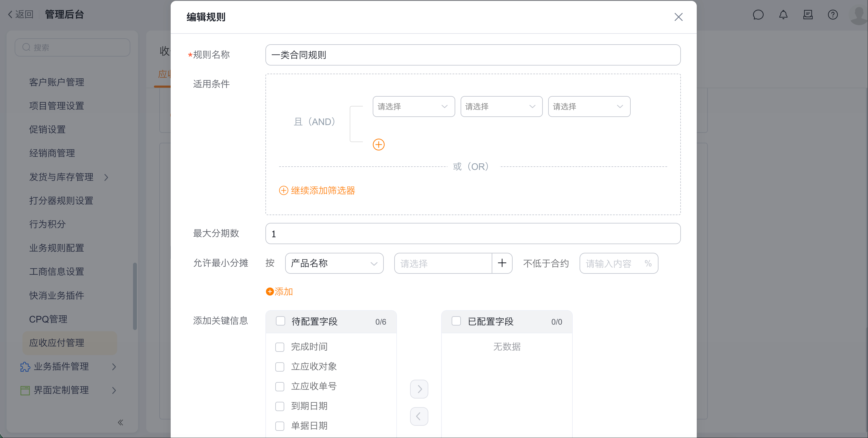Image resolution: width=868 pixels, height=438 pixels.
Task: Click the orange 添加 button
Action: click(x=279, y=291)
